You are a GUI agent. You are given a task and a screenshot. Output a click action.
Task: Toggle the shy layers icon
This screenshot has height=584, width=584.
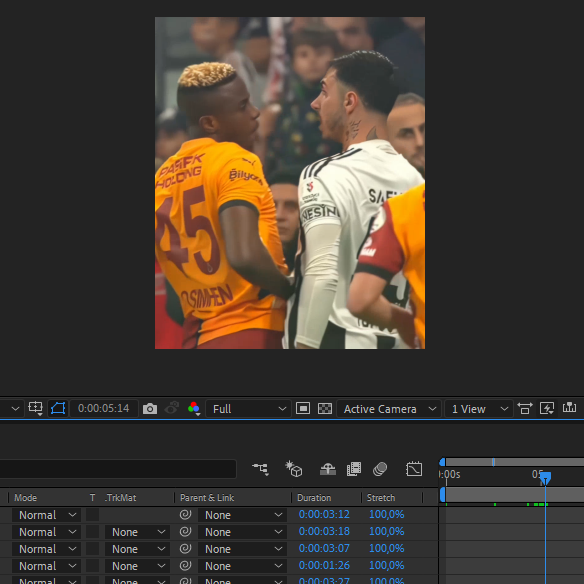tap(328, 469)
